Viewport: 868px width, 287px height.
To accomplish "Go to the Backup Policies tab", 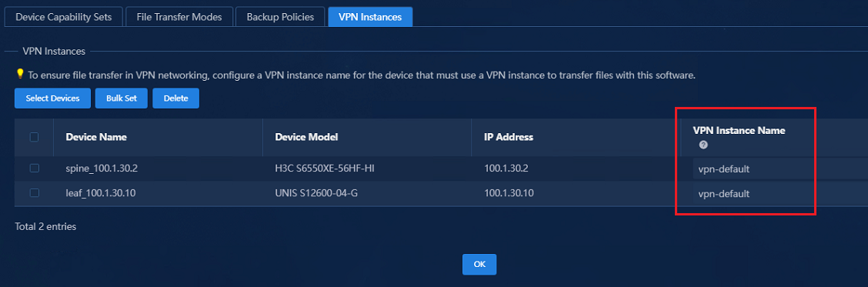I will (280, 17).
